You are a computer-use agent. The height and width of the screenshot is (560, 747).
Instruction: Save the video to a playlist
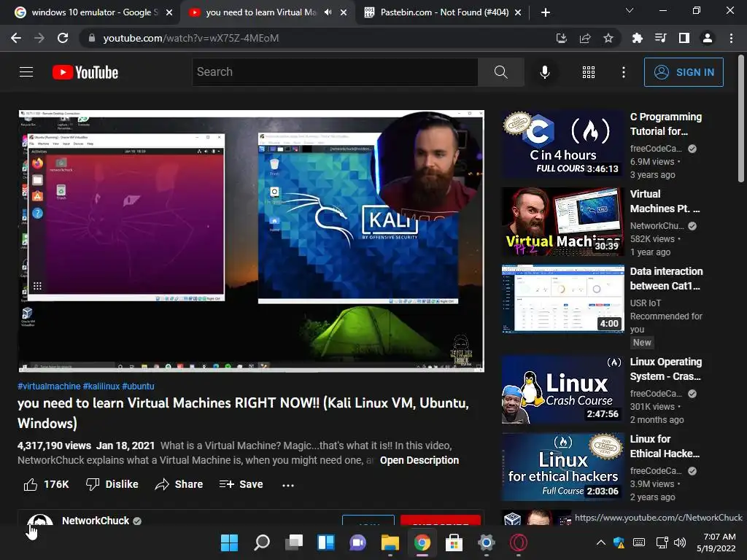click(241, 484)
